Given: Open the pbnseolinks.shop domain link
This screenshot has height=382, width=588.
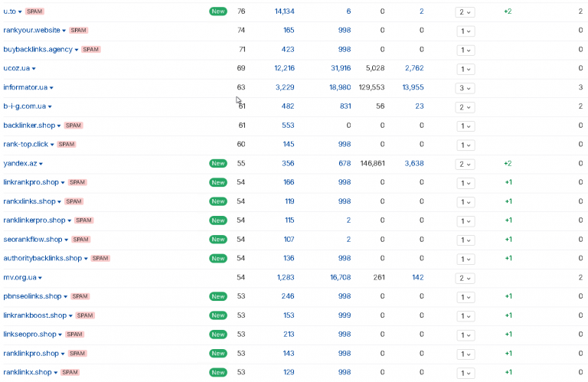Looking at the screenshot, I should [x=32, y=296].
